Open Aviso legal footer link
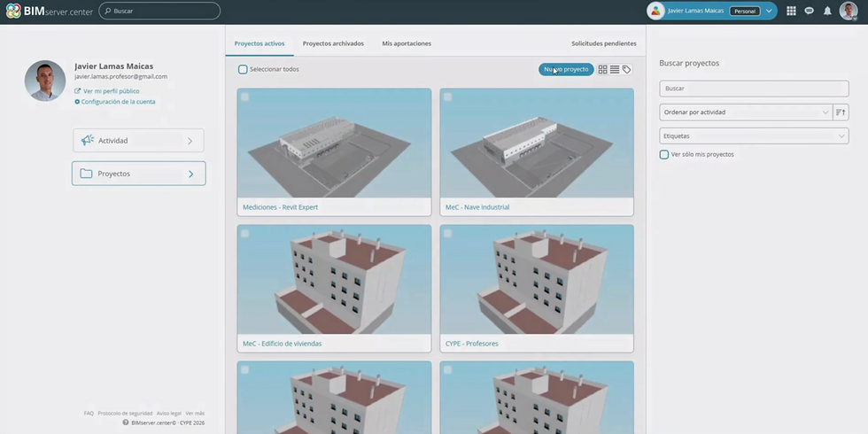 click(x=169, y=414)
